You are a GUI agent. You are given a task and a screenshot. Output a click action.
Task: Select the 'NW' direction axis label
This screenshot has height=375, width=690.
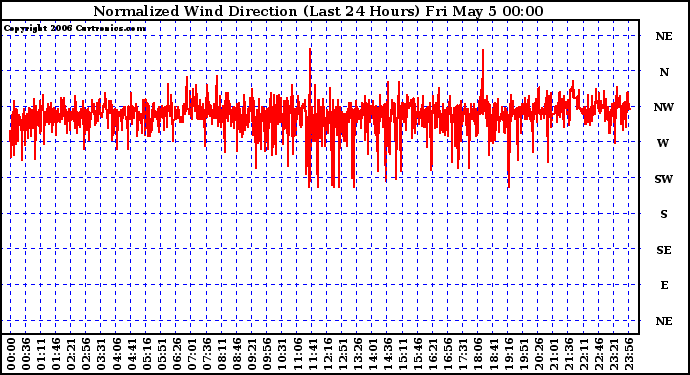coord(664,107)
